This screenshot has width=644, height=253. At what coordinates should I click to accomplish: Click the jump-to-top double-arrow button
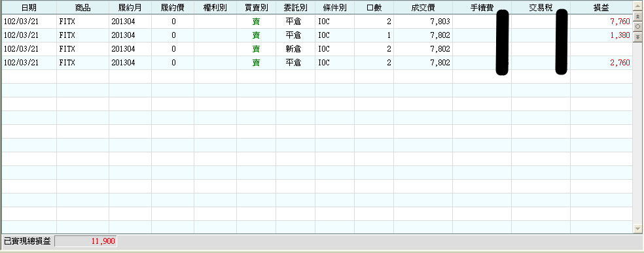pos(638,16)
